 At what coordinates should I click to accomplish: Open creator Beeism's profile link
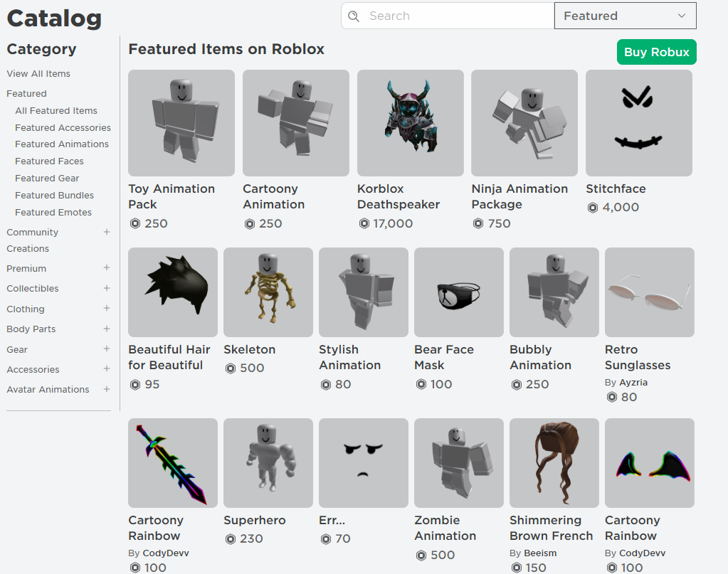[x=540, y=553]
